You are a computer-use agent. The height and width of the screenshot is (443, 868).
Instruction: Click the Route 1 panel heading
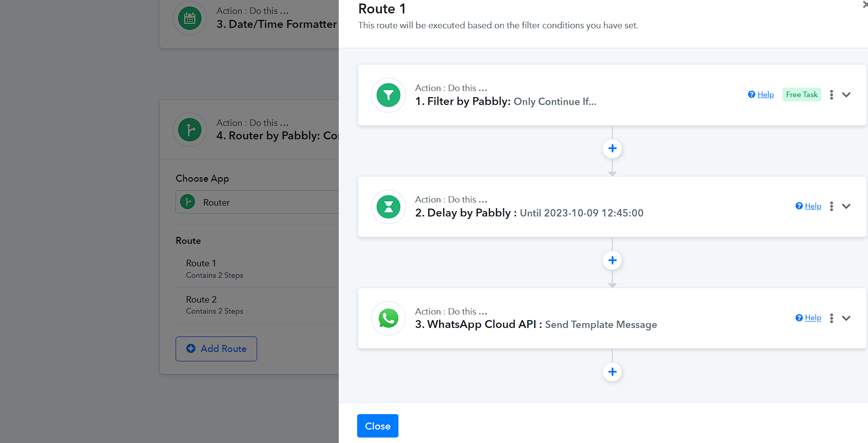(x=382, y=9)
